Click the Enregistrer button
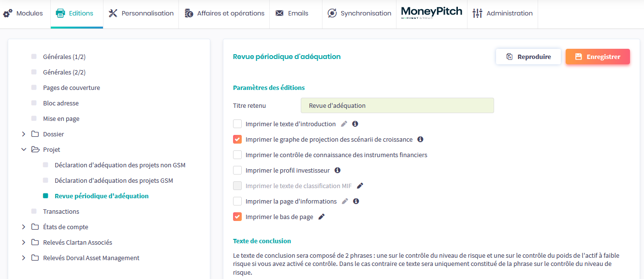Image resolution: width=644 pixels, height=279 pixels. (598, 57)
